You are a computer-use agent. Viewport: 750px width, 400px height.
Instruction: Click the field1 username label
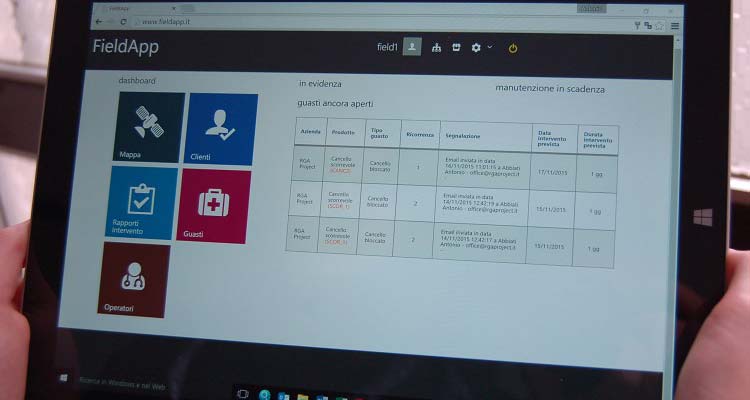(x=387, y=47)
